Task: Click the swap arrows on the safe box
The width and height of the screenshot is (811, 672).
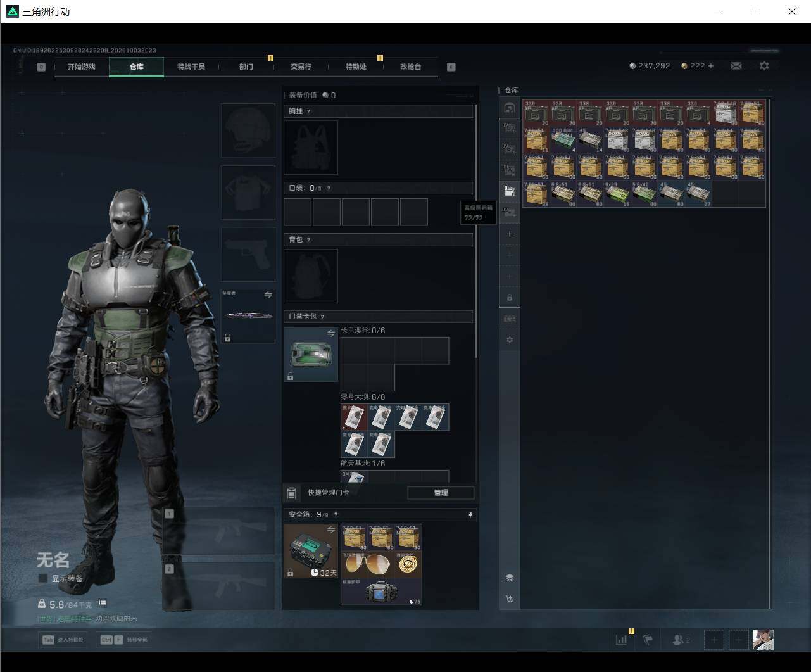Action: click(x=331, y=529)
